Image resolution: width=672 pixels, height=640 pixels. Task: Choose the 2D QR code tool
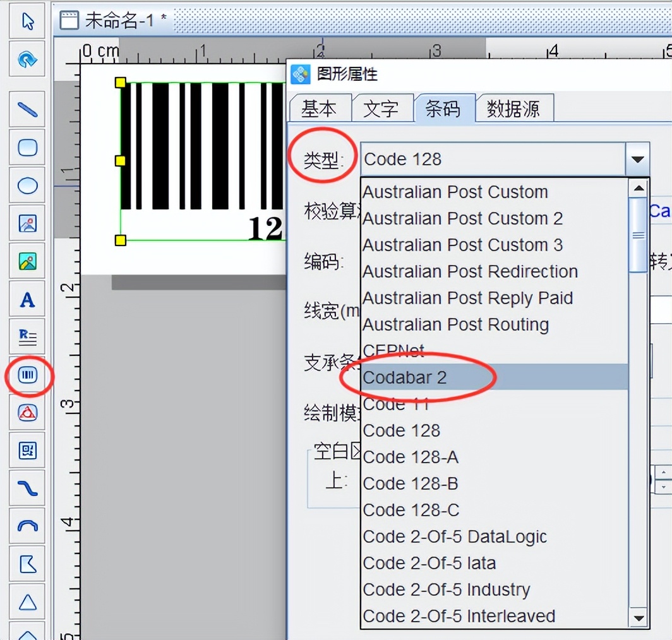[x=27, y=452]
